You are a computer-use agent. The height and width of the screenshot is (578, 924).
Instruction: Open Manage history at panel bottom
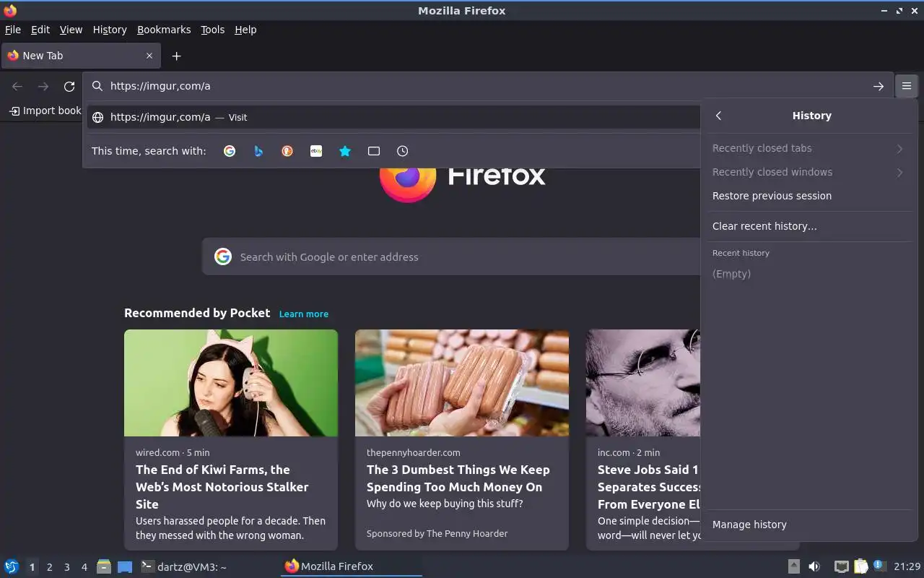click(x=808, y=525)
